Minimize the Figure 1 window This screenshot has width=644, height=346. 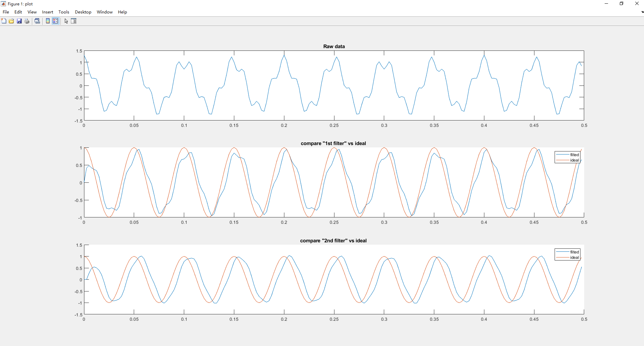coord(606,4)
